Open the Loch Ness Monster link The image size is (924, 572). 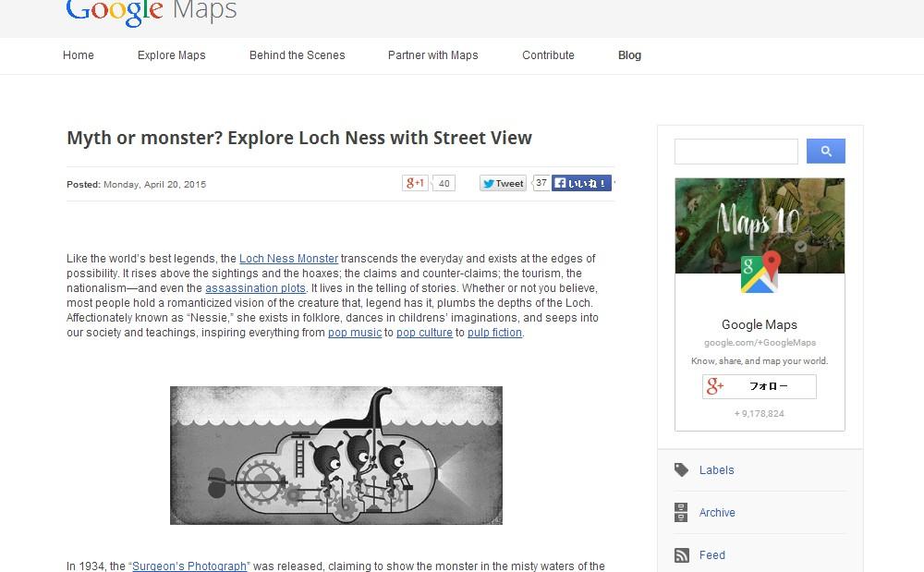click(x=288, y=259)
